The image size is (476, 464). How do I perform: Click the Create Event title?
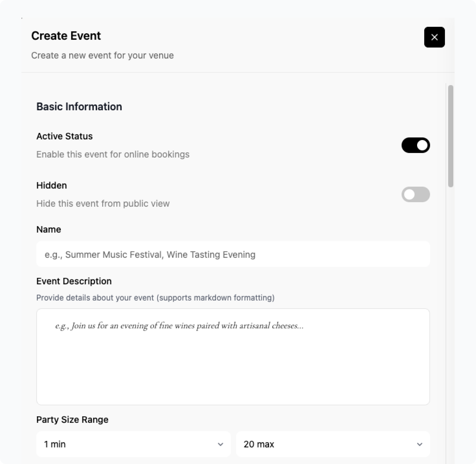coord(66,36)
